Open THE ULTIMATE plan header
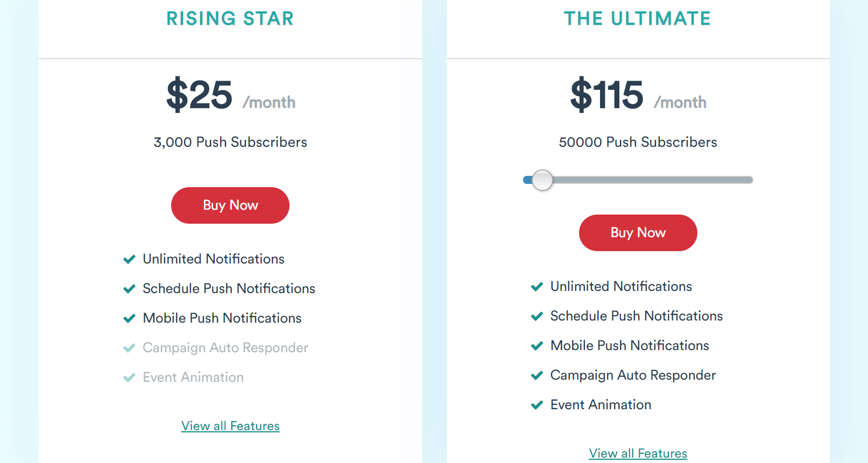868x463 pixels. [637, 19]
